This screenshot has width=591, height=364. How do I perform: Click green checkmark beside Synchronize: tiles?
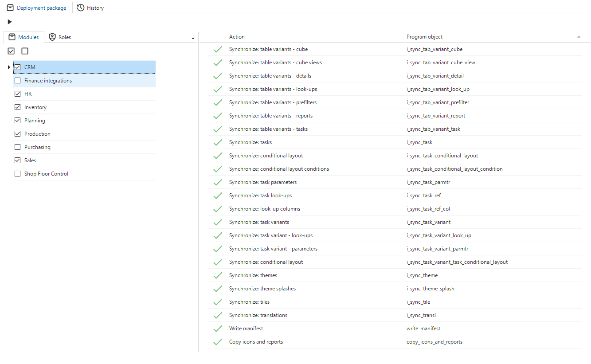pyautogui.click(x=218, y=302)
